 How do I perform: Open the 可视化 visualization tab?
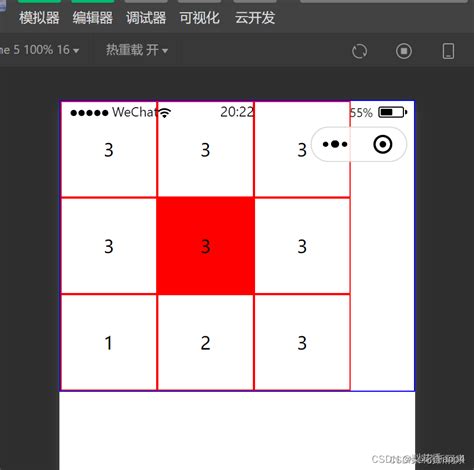(x=199, y=18)
